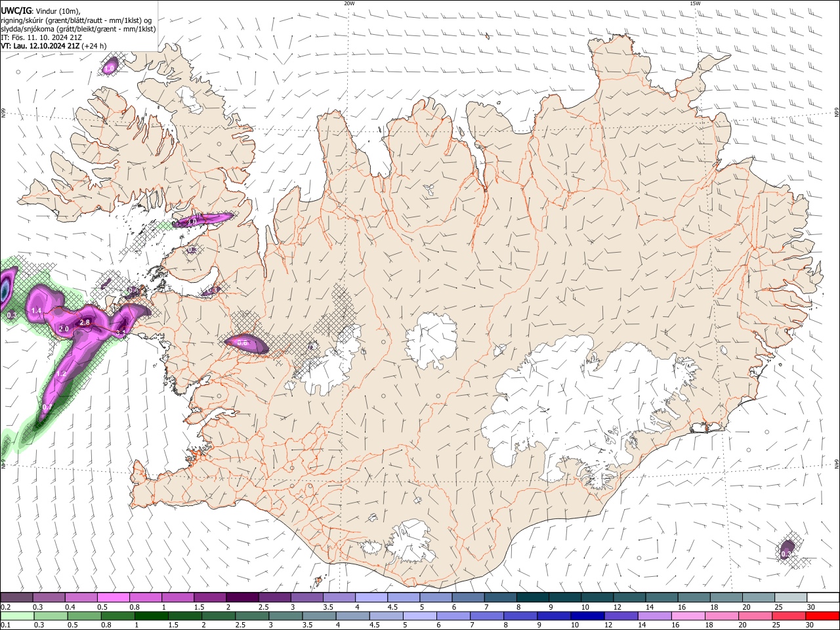The height and width of the screenshot is (630, 840).
Task: Pick the pale green 0.1 rain legend swatch
Action: point(16,616)
